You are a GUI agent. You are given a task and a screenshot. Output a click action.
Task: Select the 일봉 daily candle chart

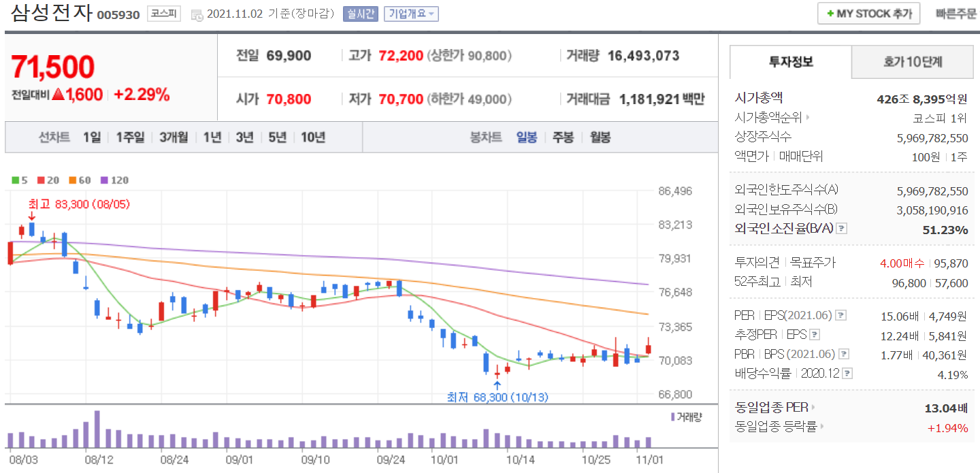527,137
